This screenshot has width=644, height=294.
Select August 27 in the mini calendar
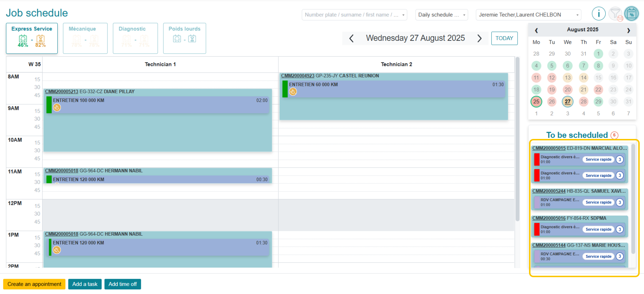[568, 102]
